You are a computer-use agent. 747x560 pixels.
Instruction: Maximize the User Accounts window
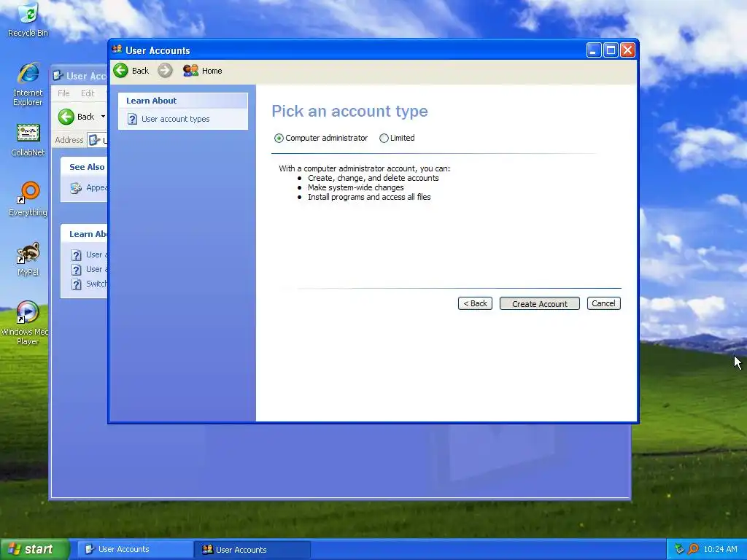(x=611, y=50)
